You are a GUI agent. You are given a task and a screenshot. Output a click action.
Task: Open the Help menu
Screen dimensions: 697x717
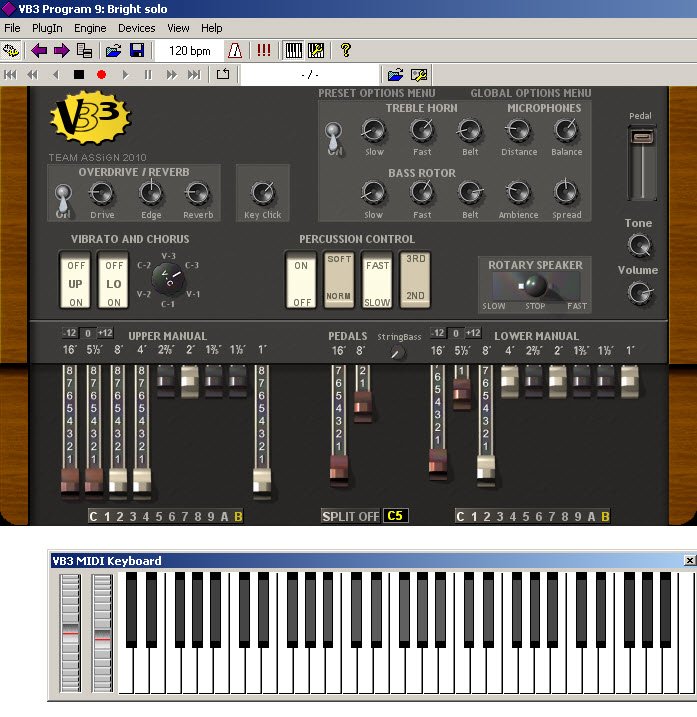212,28
